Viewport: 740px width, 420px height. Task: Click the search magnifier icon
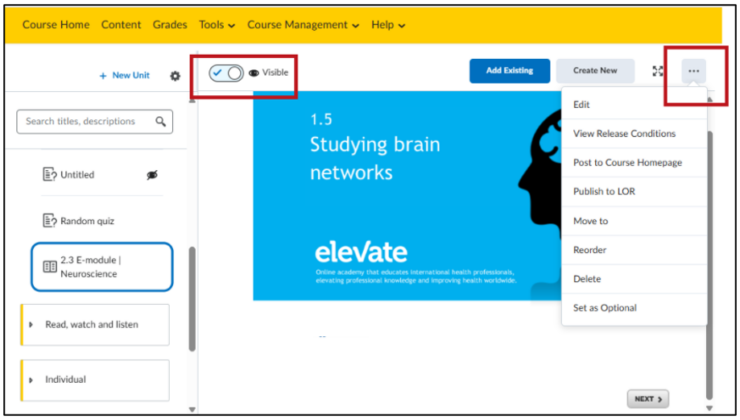pyautogui.click(x=161, y=122)
